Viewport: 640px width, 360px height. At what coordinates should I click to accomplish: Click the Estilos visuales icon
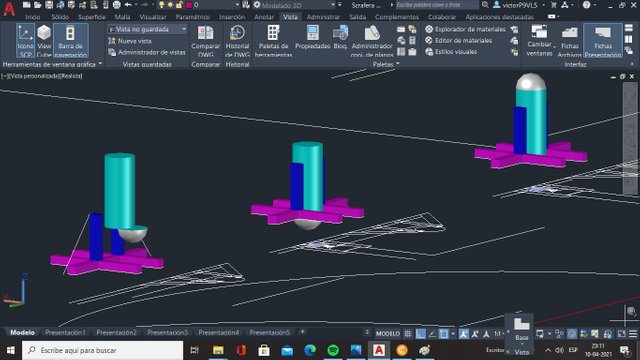[x=429, y=52]
